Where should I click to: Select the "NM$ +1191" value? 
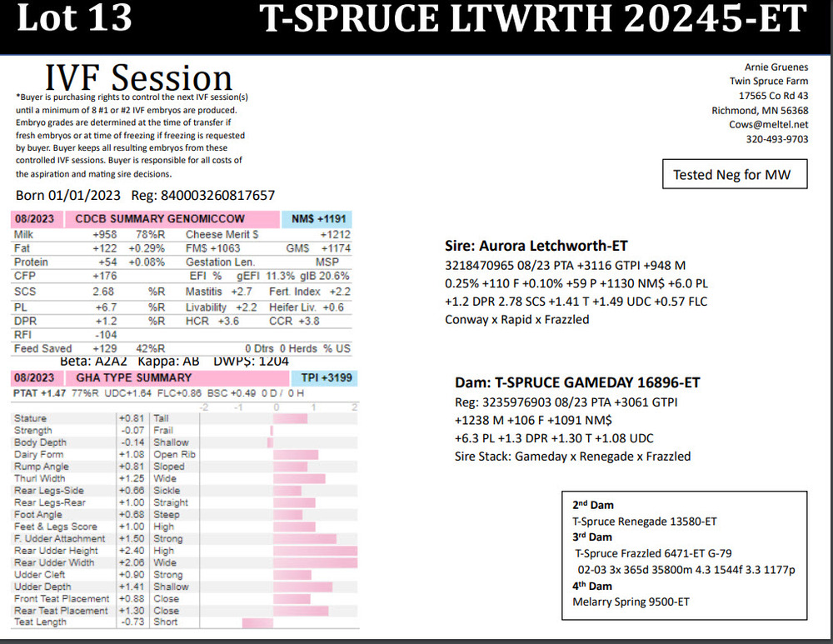click(318, 219)
